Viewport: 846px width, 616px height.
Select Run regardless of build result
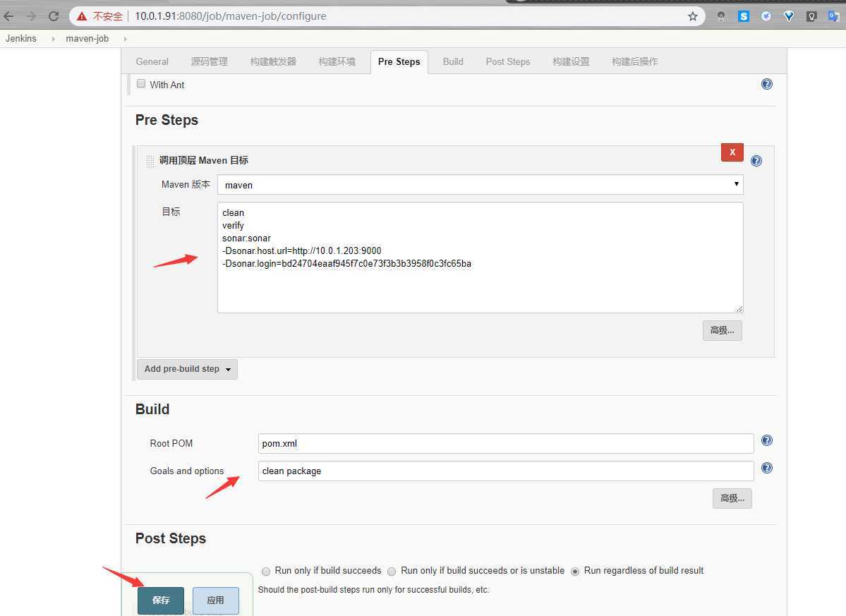tap(575, 572)
